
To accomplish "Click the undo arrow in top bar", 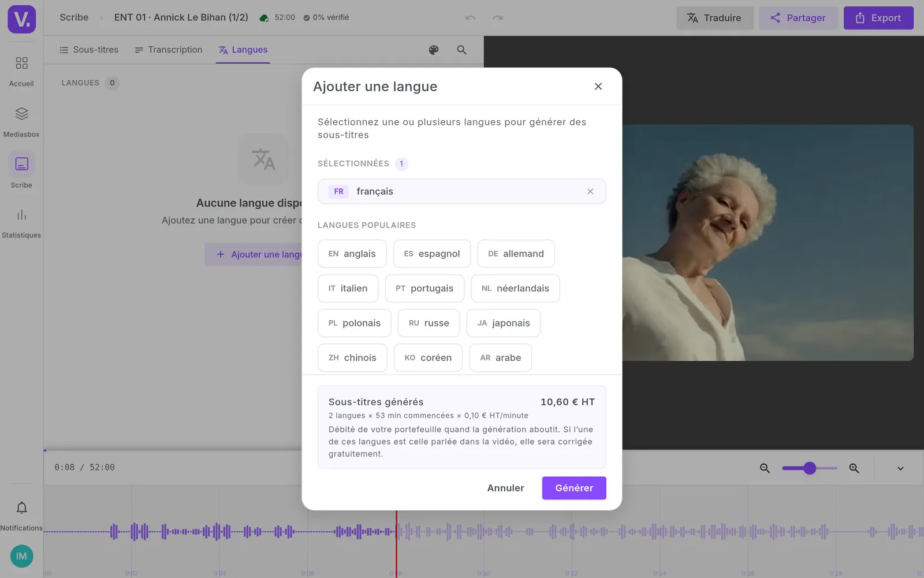I will [471, 18].
